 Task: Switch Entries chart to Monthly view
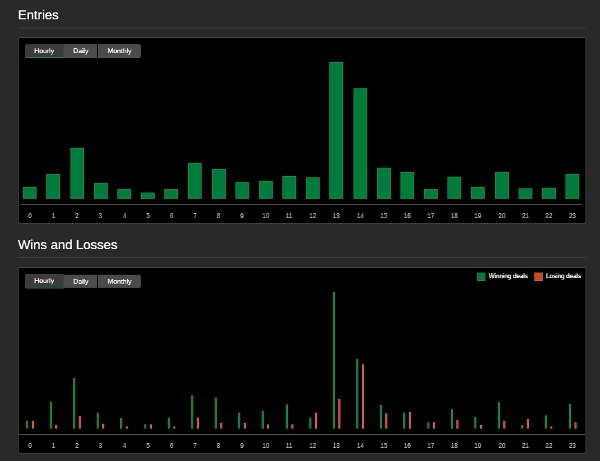(119, 51)
